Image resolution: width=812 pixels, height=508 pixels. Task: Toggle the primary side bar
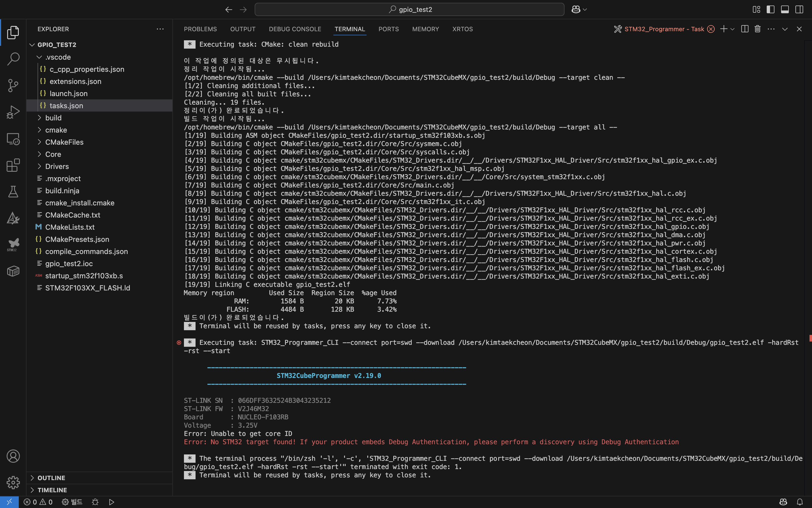point(770,9)
